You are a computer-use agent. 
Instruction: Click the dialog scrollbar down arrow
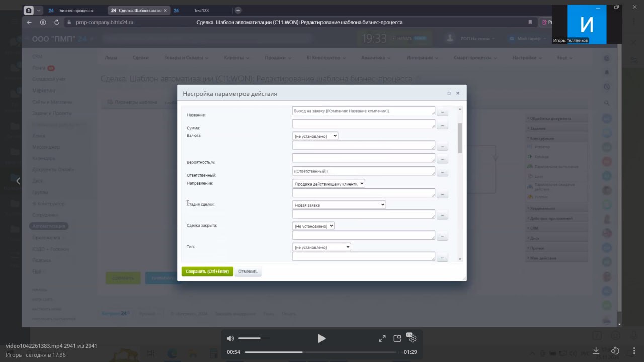click(x=460, y=259)
